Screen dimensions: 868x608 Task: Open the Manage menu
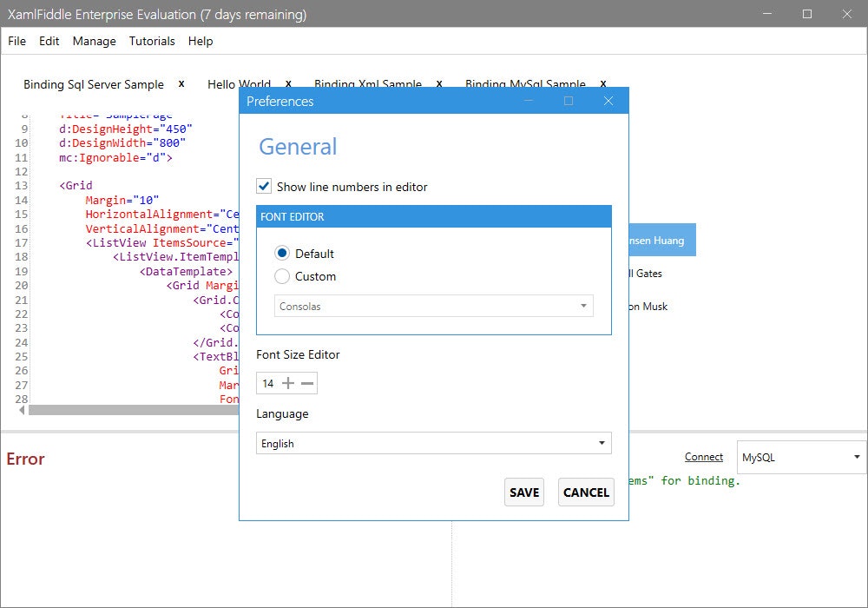94,41
